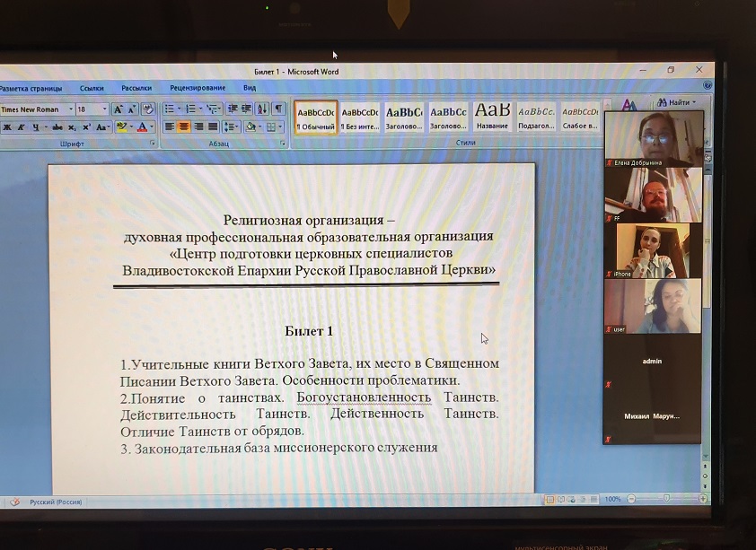Viewport: 756px width, 550px height.
Task: Click the grow font size icon
Action: tap(118, 109)
